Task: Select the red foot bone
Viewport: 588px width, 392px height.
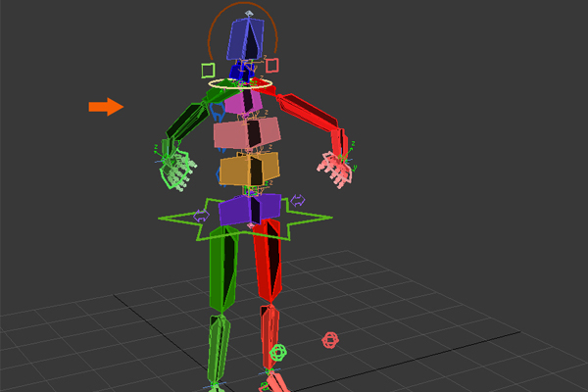Action: click(x=276, y=381)
